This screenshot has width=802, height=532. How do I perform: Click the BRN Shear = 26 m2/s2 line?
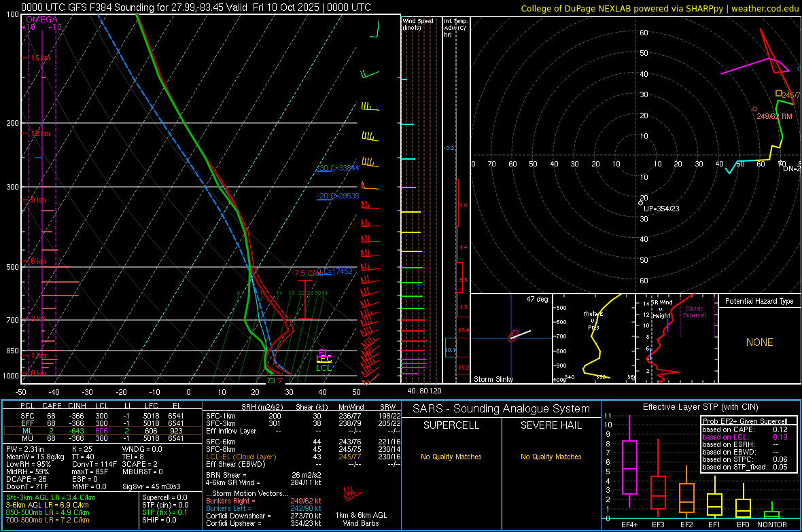pos(264,475)
